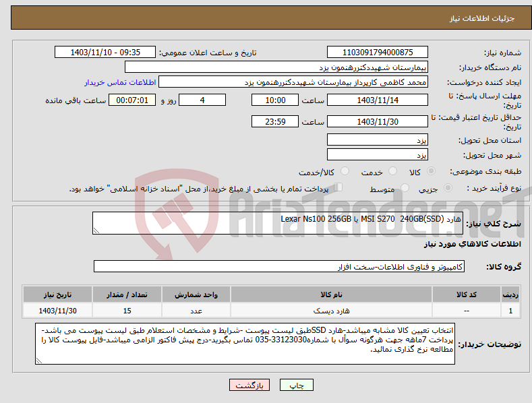Click the quantity cell showing 15
532x403 pixels.
coord(127,311)
